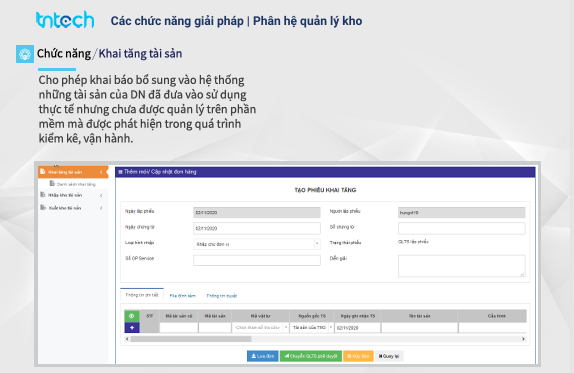Viewport: 574px width, 373px height.
Task: Click the Thêm mới/ Cập nhật đơn hàng title
Action: click(160, 172)
